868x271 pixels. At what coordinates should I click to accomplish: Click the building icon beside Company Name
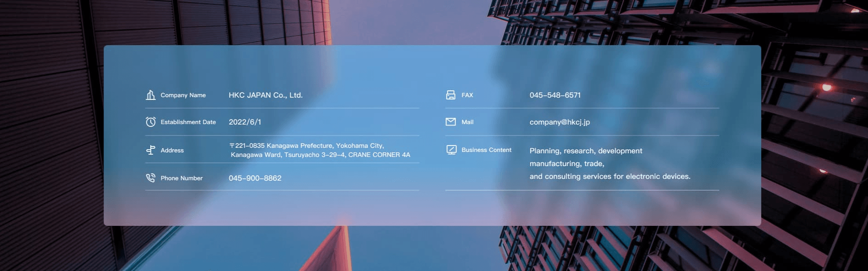point(150,95)
